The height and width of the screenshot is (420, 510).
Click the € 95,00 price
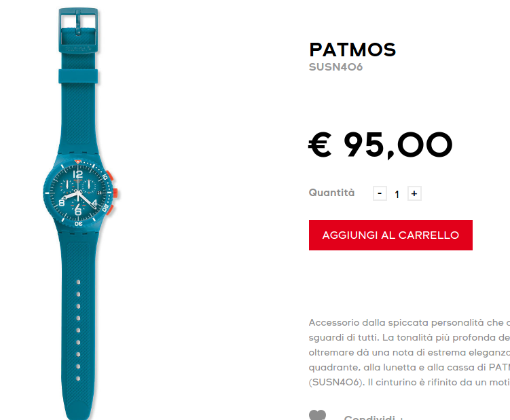click(380, 145)
